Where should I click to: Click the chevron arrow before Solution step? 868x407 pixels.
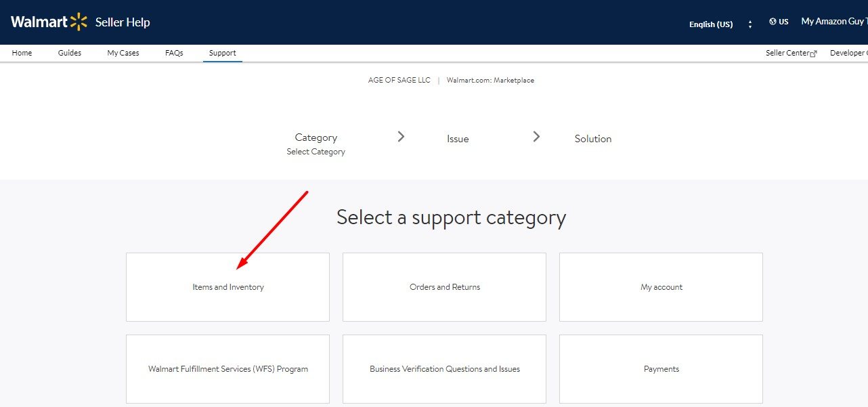tap(536, 137)
